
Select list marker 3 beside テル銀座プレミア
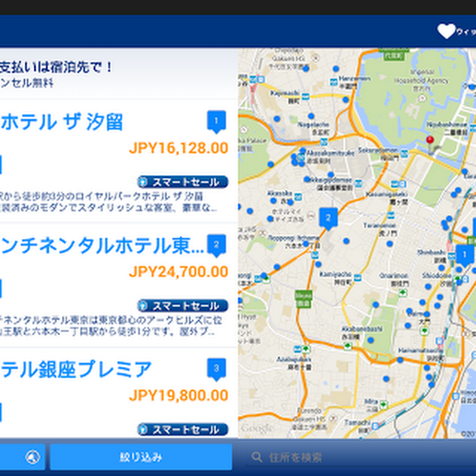(x=216, y=370)
